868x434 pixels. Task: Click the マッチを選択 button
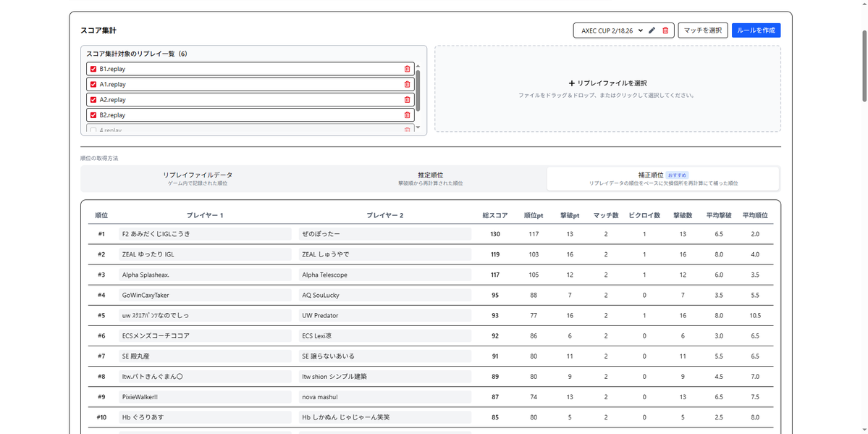click(702, 30)
